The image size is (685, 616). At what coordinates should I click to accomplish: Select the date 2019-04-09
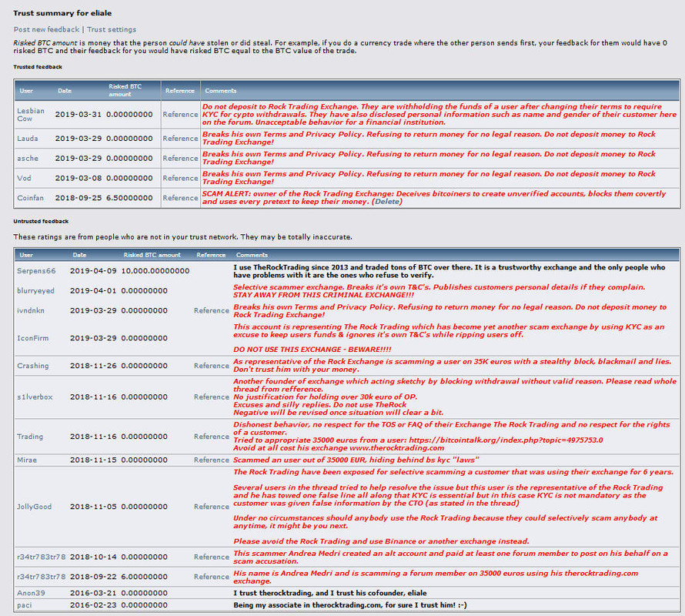93,270
